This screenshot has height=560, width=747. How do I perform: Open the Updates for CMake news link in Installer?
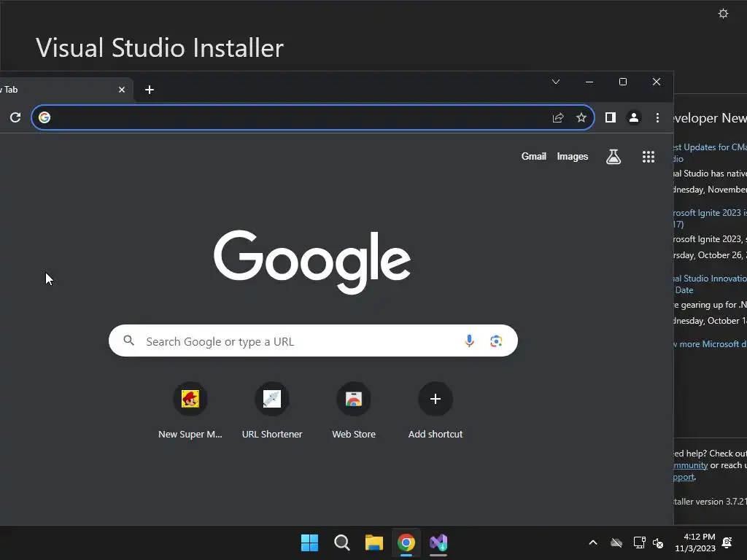[710, 152]
